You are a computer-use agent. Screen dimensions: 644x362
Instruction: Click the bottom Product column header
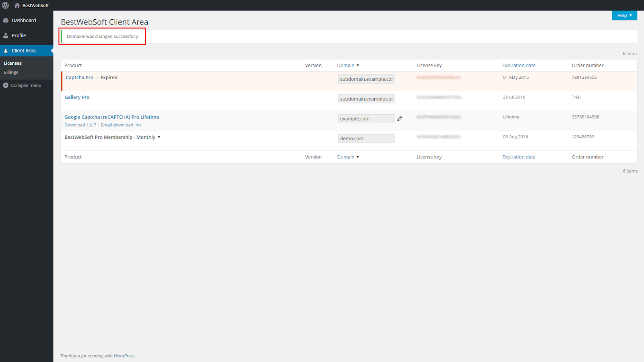73,157
